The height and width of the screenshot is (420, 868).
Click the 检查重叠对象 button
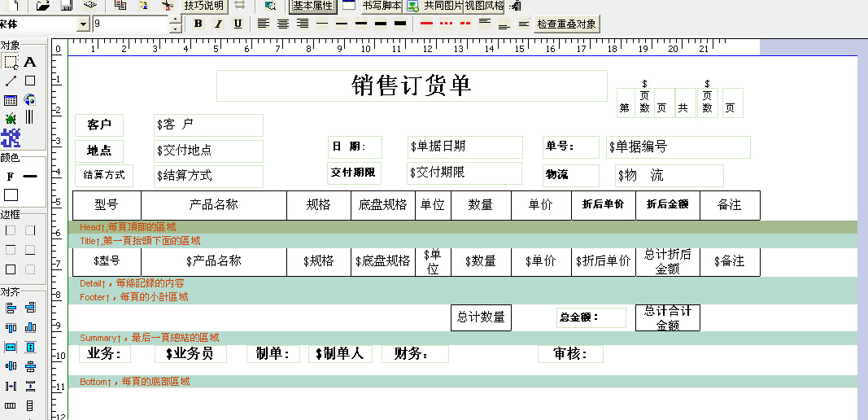pos(567,24)
